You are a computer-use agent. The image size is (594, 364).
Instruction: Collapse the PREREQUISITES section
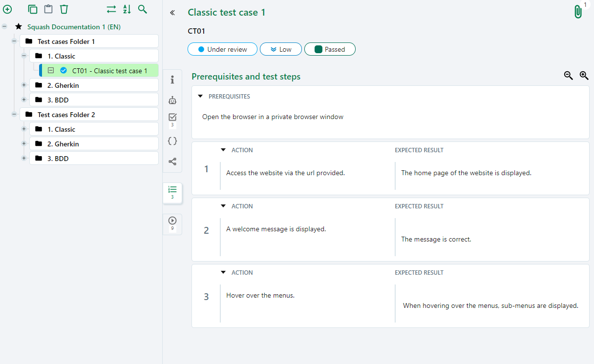click(200, 96)
